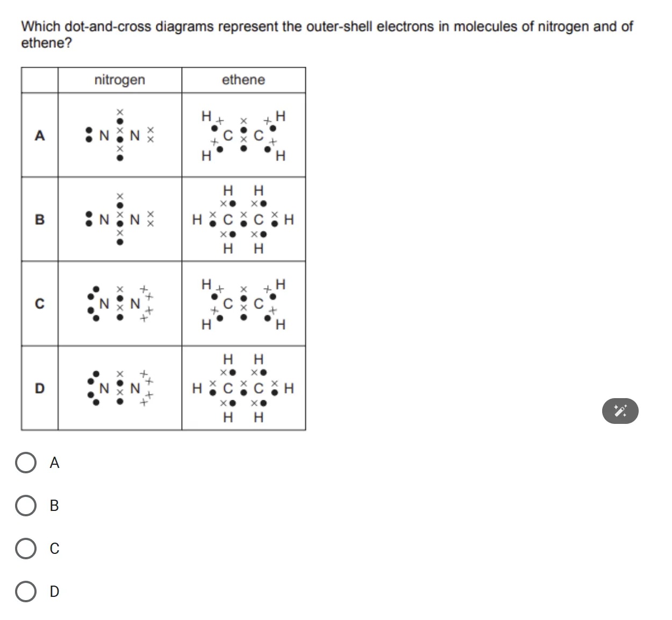Select radio button A
The height and width of the screenshot is (620, 672).
[25, 462]
